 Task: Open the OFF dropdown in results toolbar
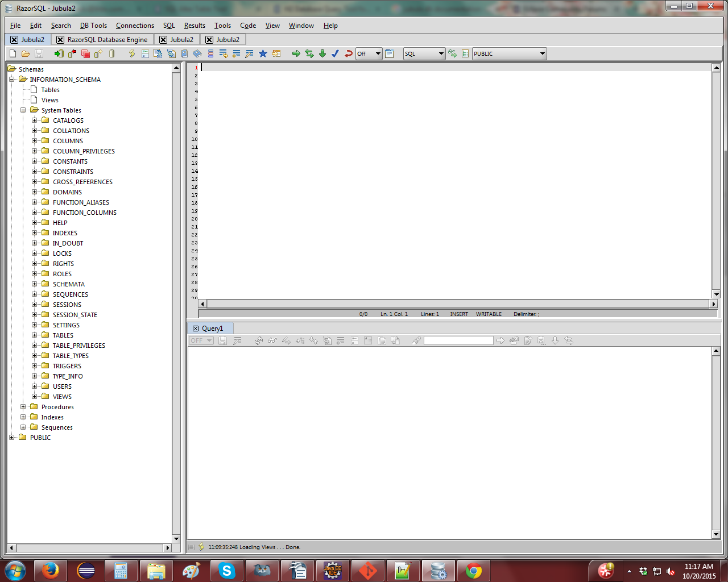[x=201, y=340]
